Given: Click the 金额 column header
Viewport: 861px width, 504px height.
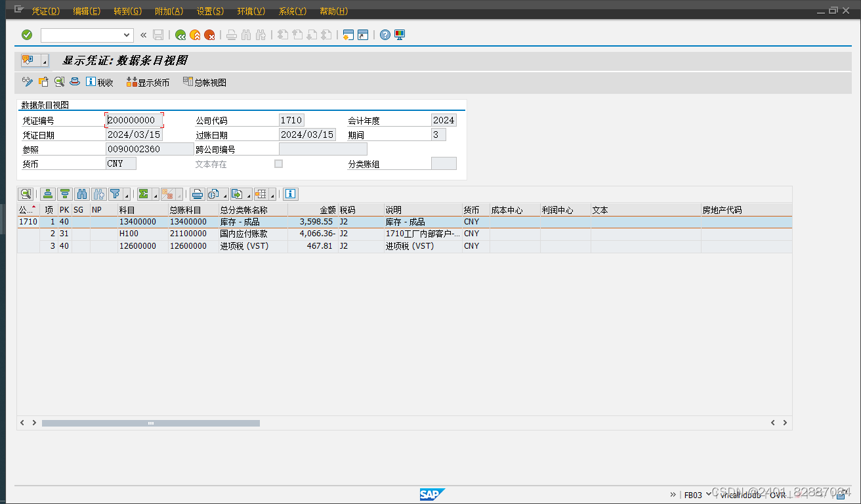Looking at the screenshot, I should [312, 210].
